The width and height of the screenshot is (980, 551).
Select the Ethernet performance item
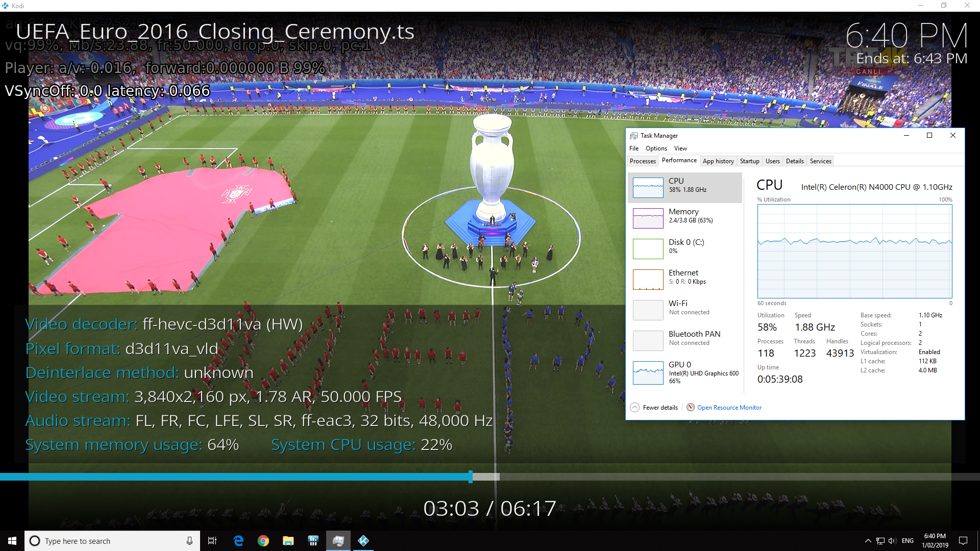(684, 280)
